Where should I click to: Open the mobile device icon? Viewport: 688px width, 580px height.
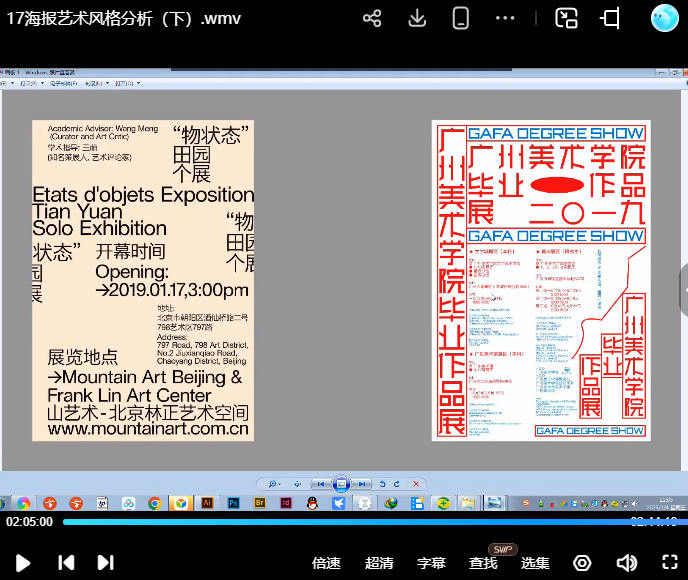click(461, 18)
